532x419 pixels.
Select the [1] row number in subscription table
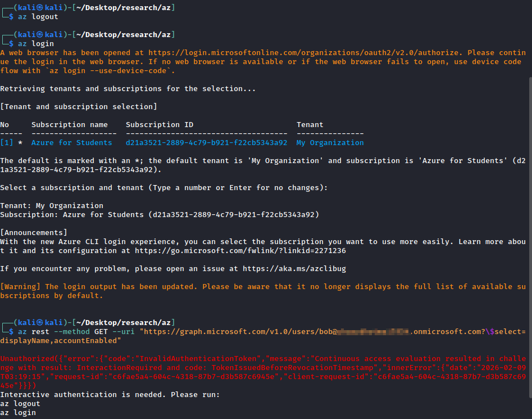(6, 143)
